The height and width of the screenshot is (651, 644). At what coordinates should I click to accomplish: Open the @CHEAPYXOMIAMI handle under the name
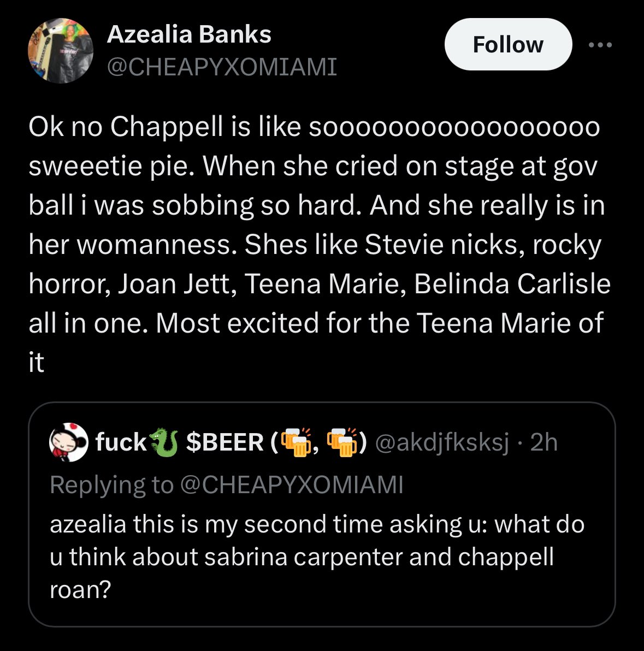[x=222, y=67]
